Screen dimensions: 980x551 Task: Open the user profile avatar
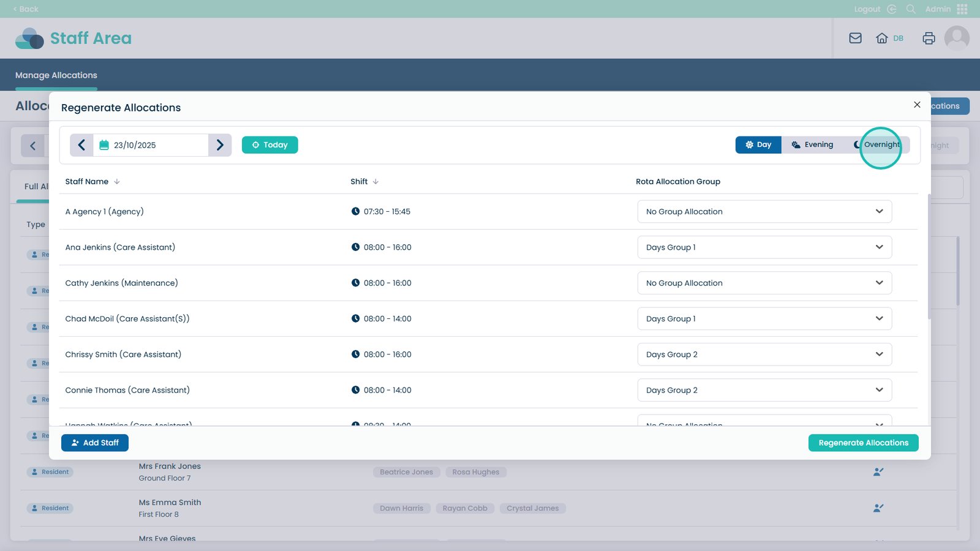pyautogui.click(x=956, y=38)
